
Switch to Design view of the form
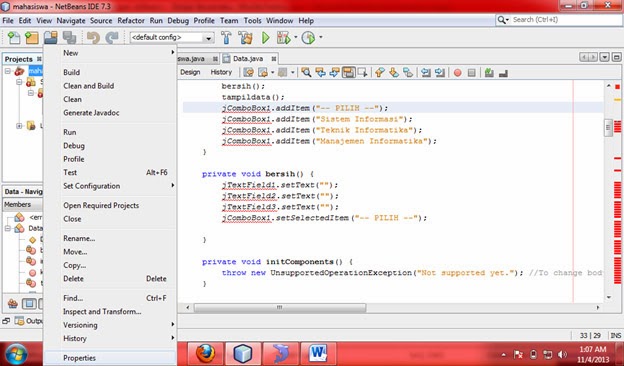click(x=190, y=72)
